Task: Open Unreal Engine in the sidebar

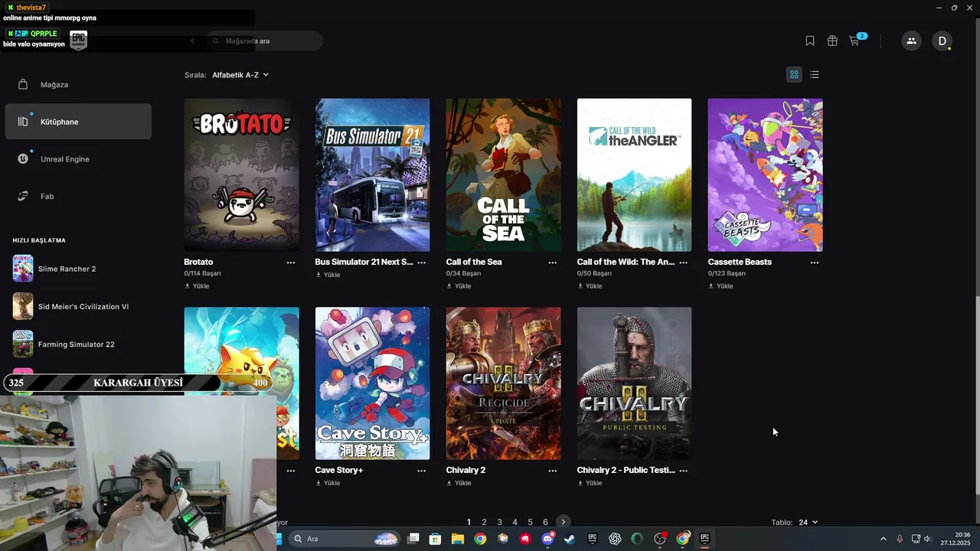Action: point(78,159)
